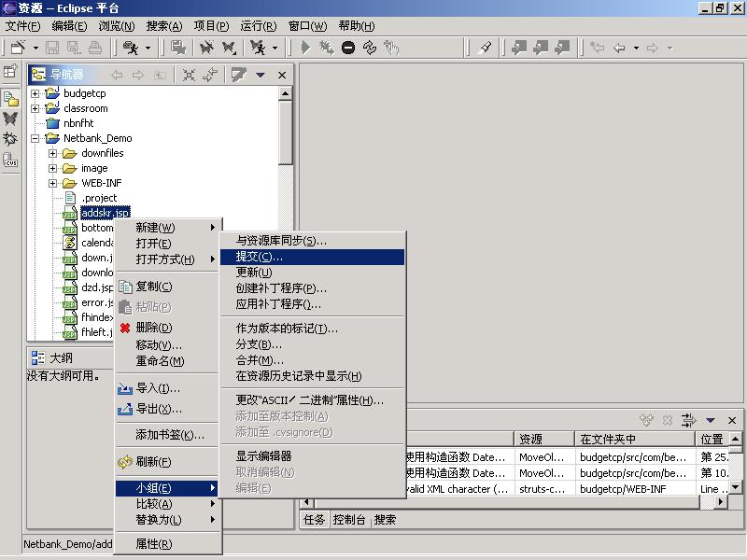Expand the budgetcp project
The image size is (747, 560).
[x=35, y=94]
